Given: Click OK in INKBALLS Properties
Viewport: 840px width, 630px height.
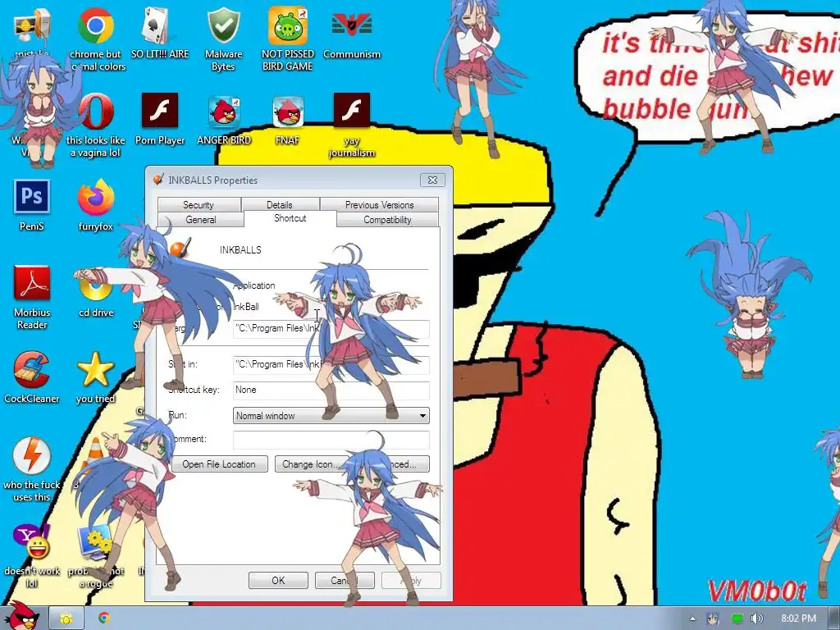Looking at the screenshot, I should point(278,580).
